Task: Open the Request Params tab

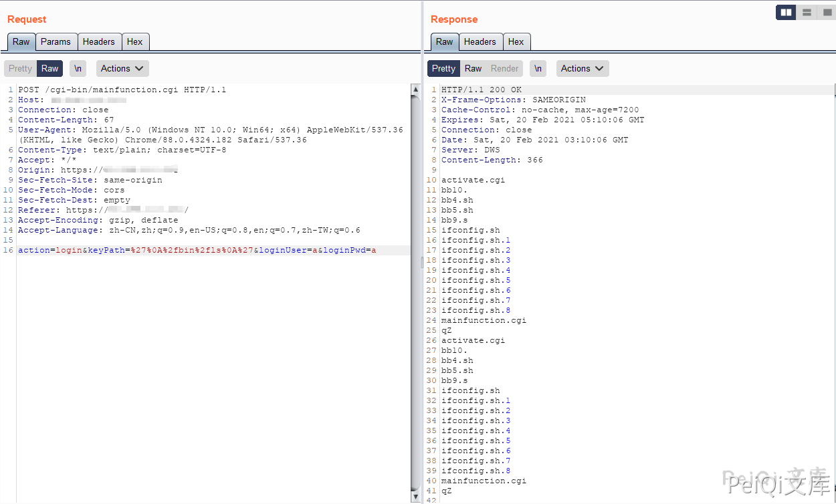Action: [56, 41]
